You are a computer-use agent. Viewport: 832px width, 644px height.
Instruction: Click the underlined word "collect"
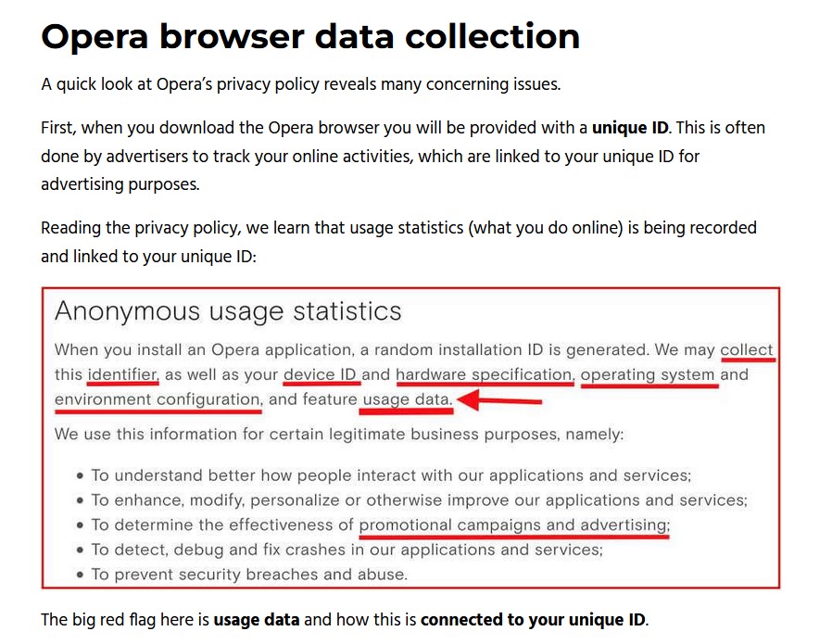pyautogui.click(x=746, y=349)
